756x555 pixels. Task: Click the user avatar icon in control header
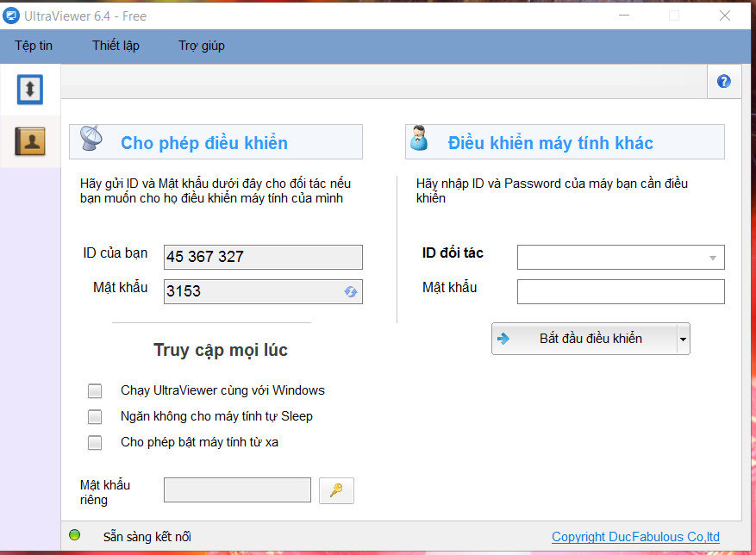click(419, 139)
